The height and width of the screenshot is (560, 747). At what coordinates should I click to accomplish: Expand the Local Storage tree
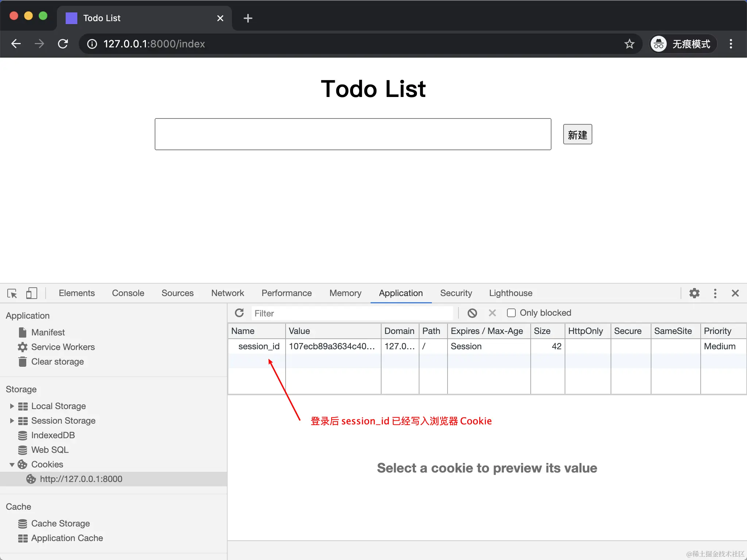point(12,406)
